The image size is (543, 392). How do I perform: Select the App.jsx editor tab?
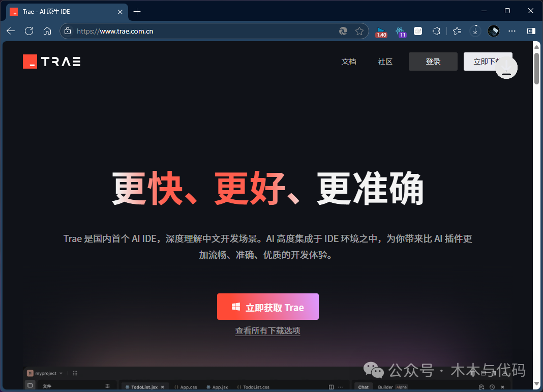tap(217, 387)
